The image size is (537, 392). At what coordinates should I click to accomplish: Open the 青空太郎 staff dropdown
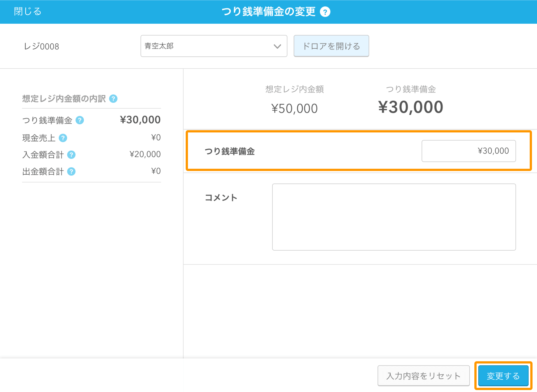(x=214, y=46)
